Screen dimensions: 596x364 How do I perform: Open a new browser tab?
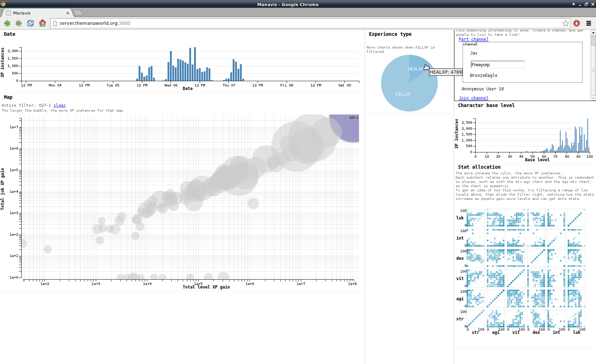click(78, 13)
